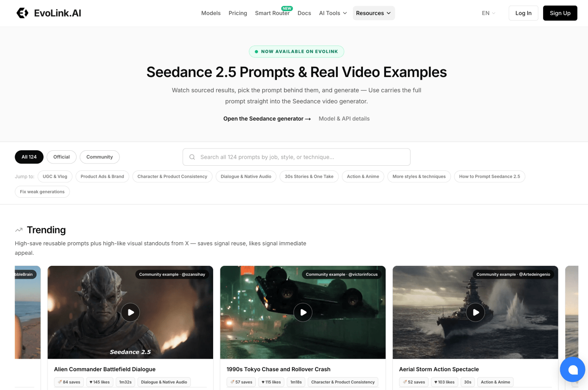Click the arrow after Open the Seedance generator
This screenshot has height=390, width=588.
(308, 119)
